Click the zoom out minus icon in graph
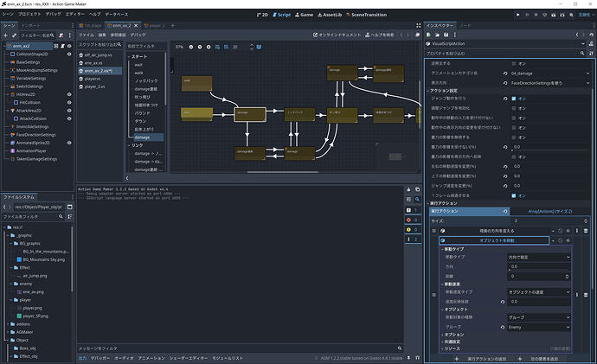597x364 pixels. coord(192,47)
